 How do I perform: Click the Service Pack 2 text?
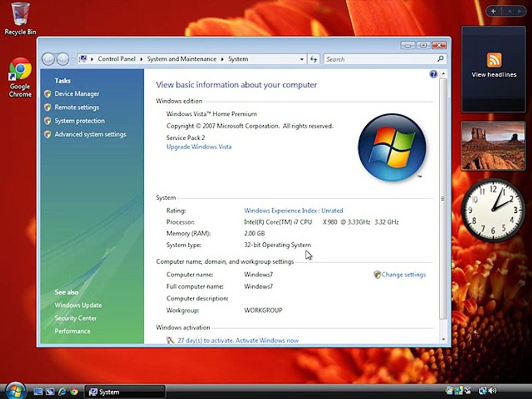click(186, 138)
